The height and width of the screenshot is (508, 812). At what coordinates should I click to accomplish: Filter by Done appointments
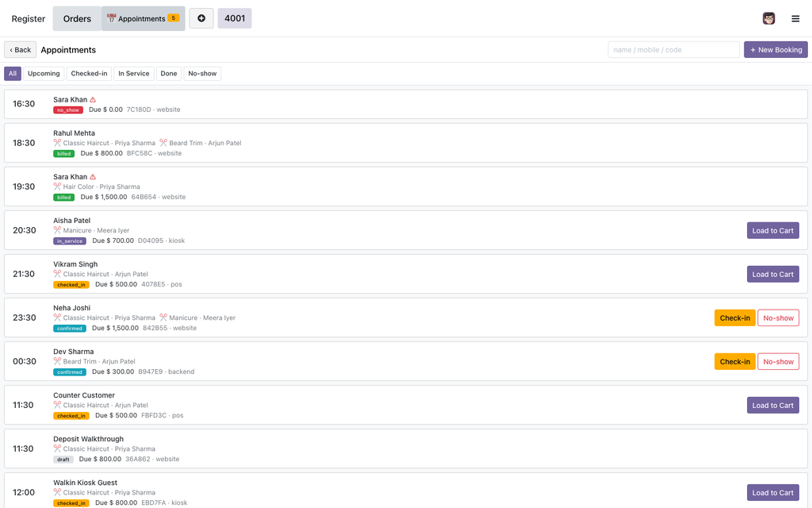coord(169,74)
